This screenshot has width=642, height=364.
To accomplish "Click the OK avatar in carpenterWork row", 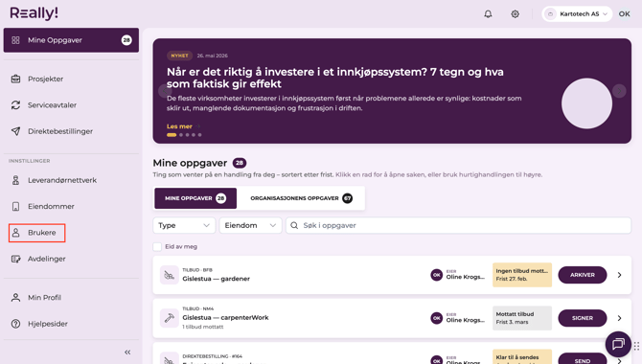I will pyautogui.click(x=436, y=318).
